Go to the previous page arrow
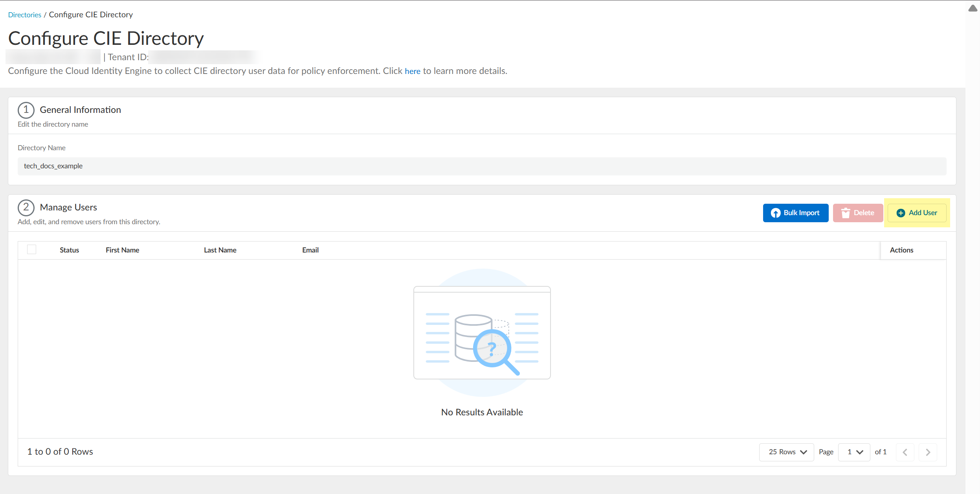The width and height of the screenshot is (980, 494). pos(905,452)
